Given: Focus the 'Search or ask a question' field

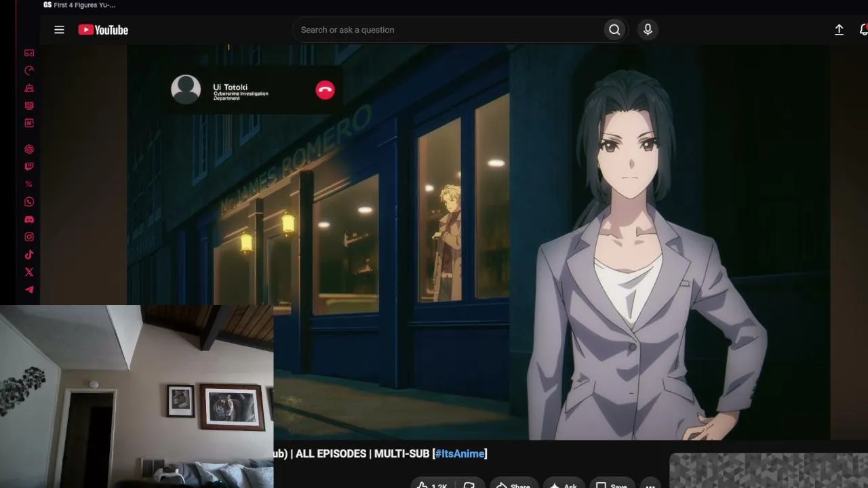Looking at the screenshot, I should click(448, 30).
